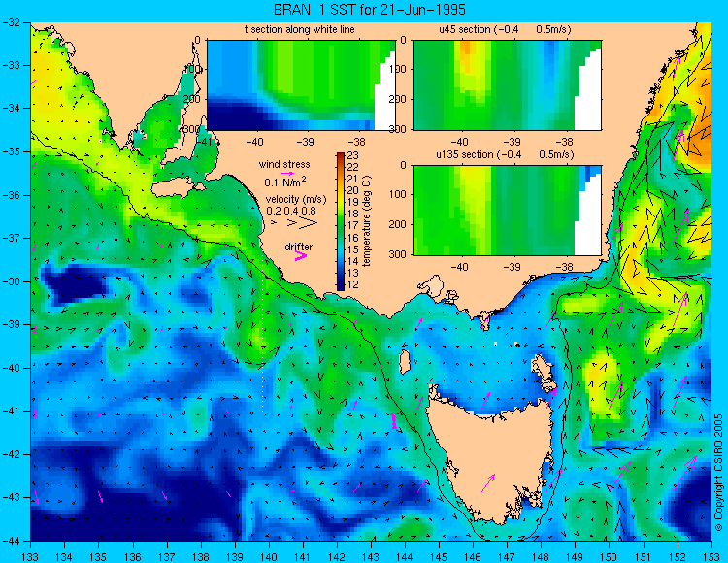
Task: Click the -39 tick under t section
Action: [306, 141]
